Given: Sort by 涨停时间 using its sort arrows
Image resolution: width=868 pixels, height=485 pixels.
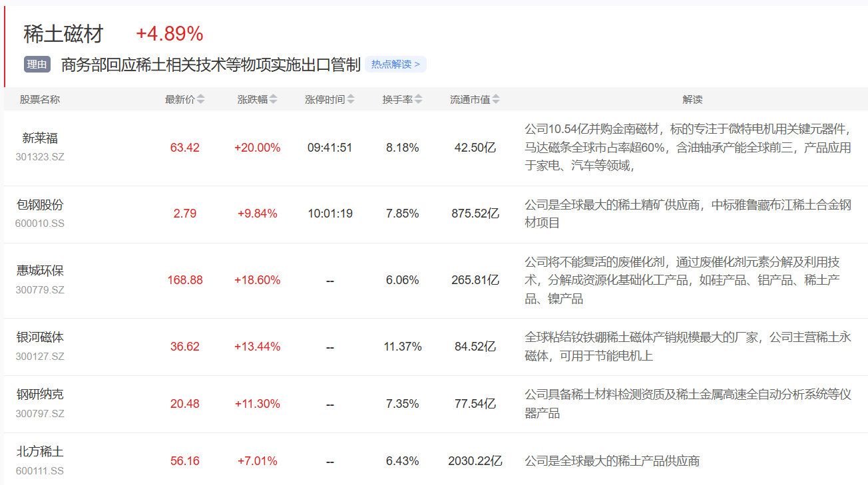Looking at the screenshot, I should (x=351, y=100).
